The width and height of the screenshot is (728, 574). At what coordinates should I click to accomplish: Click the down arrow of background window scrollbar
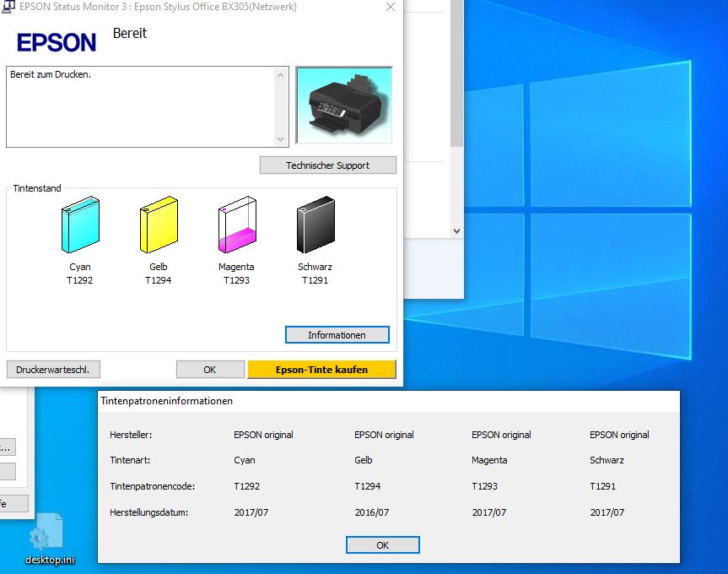coord(457,230)
